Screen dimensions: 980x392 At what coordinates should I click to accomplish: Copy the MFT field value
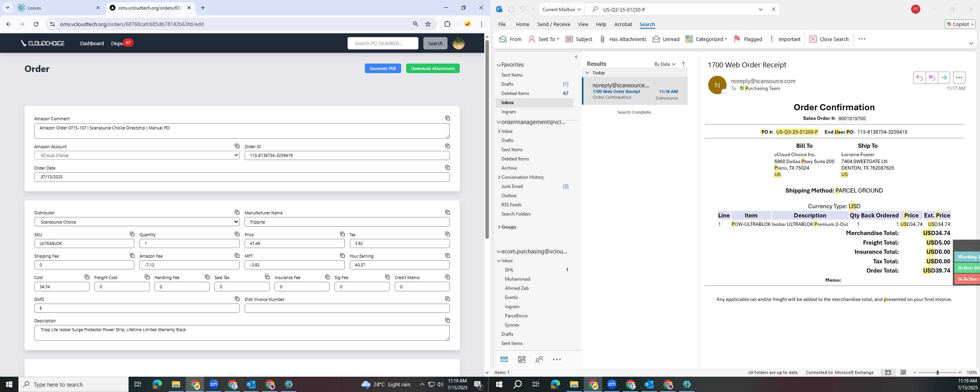point(342,255)
